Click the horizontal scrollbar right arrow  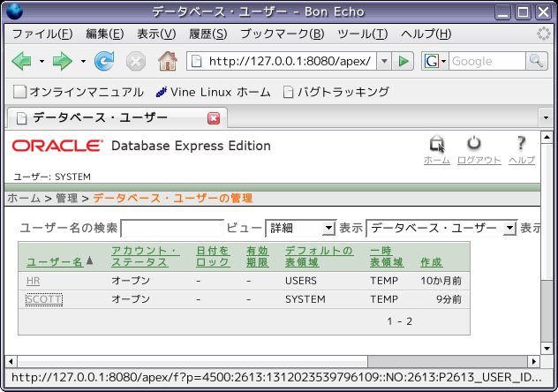(x=533, y=361)
